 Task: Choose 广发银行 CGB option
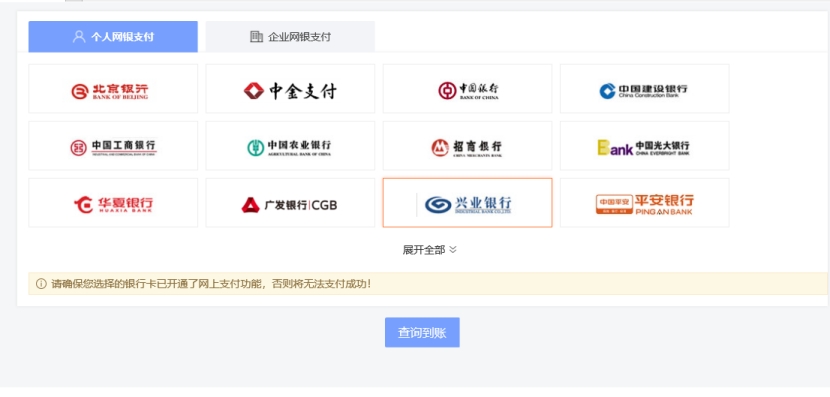(290, 203)
